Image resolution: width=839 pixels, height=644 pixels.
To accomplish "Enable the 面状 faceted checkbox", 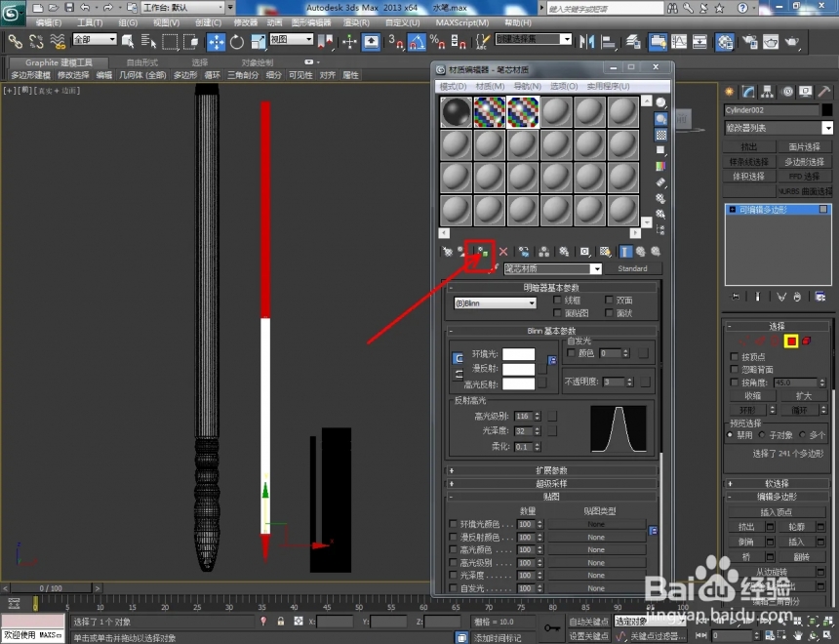I will 609,312.
